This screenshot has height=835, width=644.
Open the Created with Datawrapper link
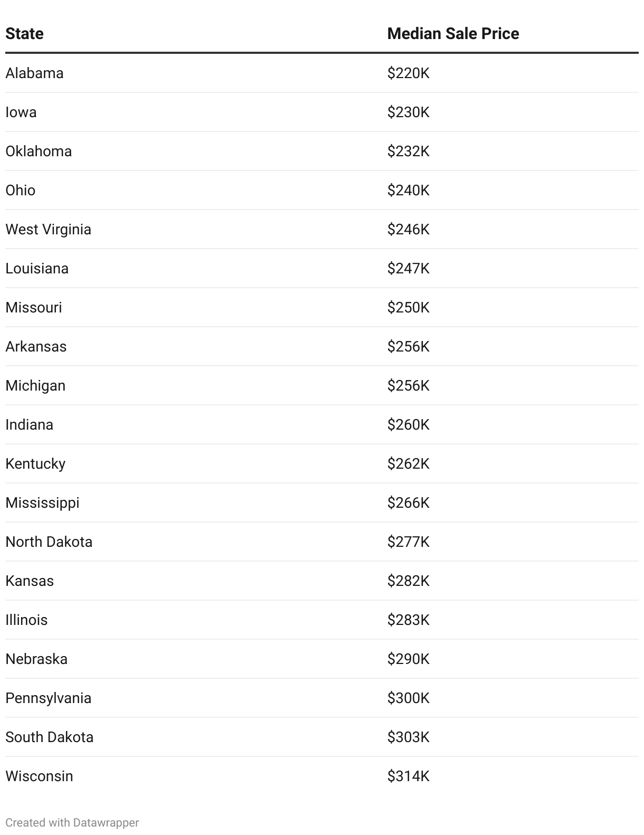(x=72, y=822)
